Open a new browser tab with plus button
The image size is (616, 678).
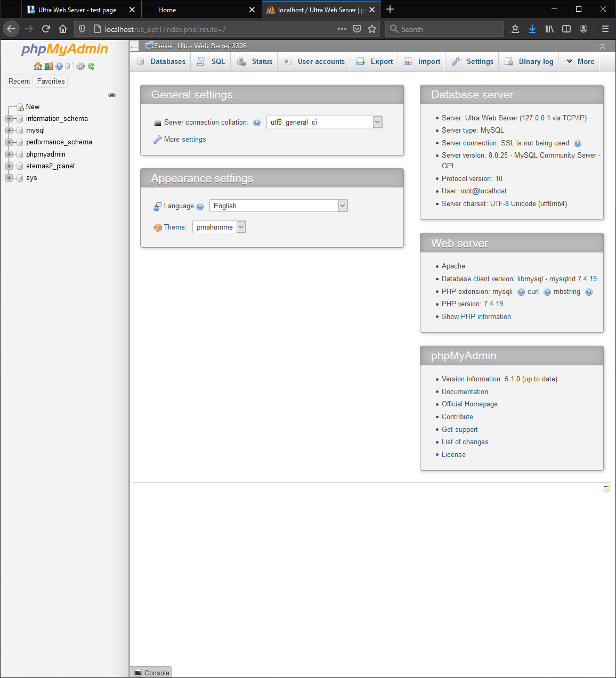click(x=390, y=9)
